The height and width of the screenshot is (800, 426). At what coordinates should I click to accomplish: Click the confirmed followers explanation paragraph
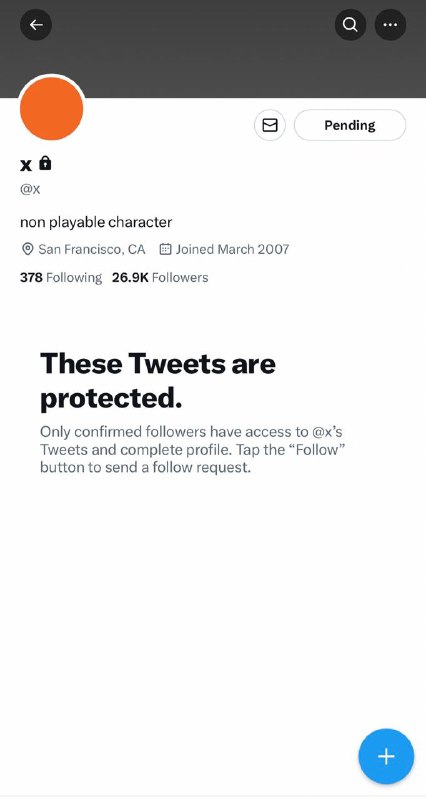(193, 449)
